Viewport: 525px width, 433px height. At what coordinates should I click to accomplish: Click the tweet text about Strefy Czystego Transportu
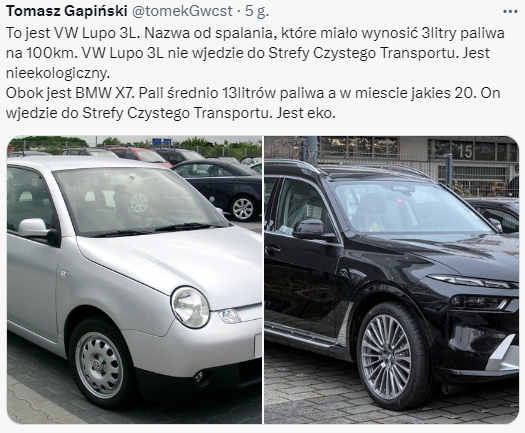click(253, 73)
